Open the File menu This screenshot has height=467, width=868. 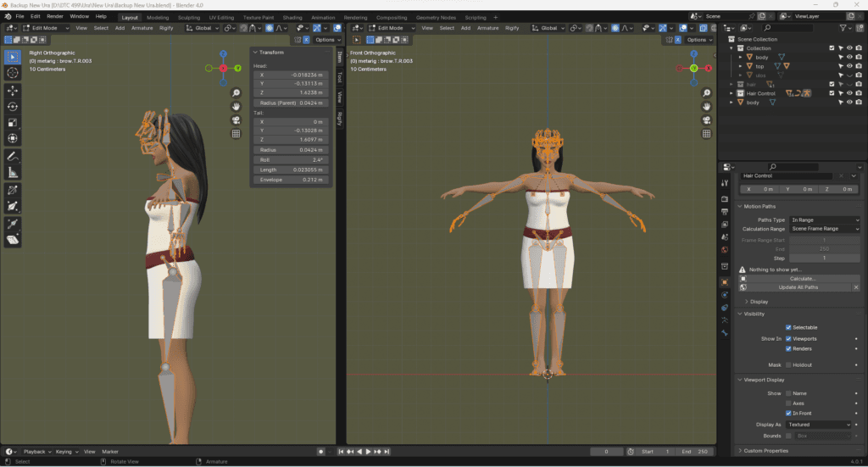click(x=20, y=17)
